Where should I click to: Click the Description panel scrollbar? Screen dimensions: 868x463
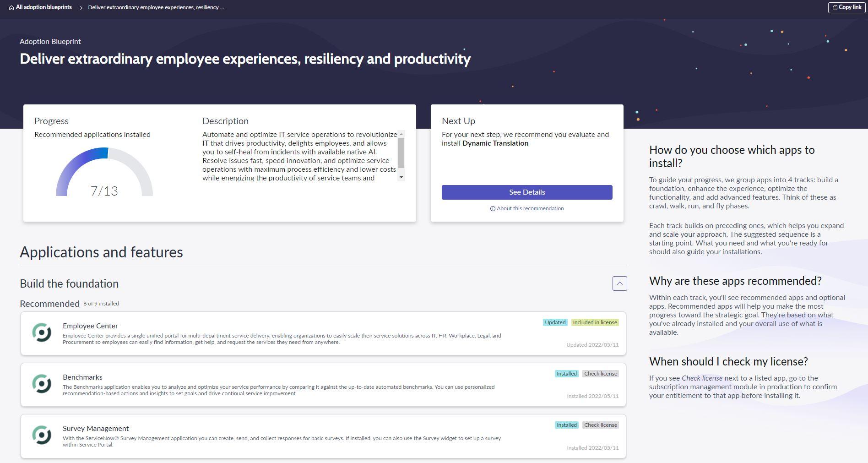coord(401,151)
